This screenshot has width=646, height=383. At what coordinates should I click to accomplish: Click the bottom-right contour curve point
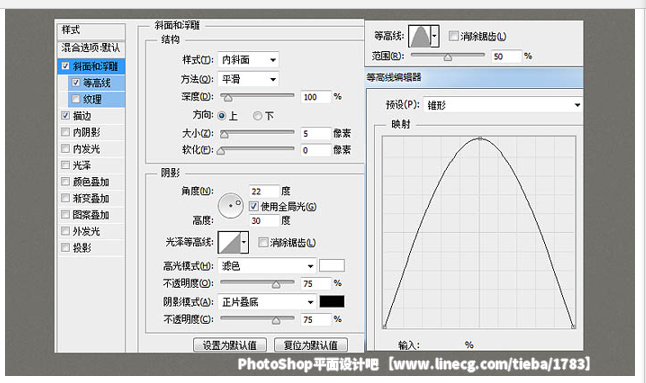(x=573, y=327)
